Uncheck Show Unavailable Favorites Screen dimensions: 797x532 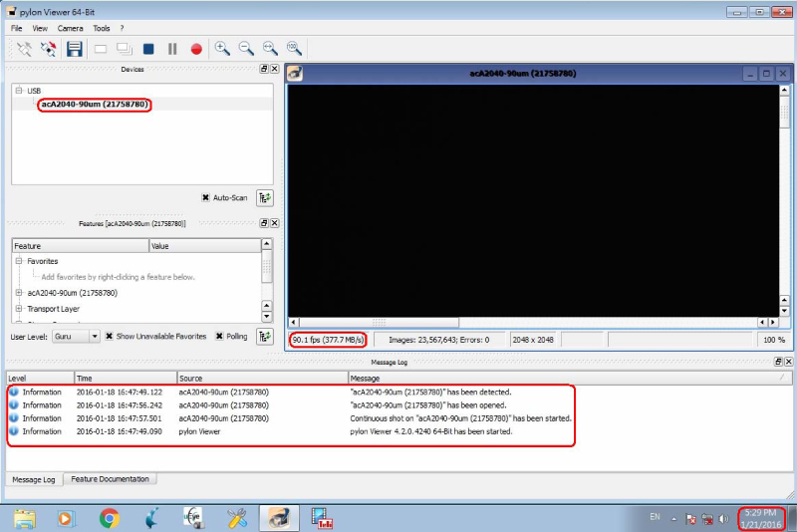coord(110,337)
